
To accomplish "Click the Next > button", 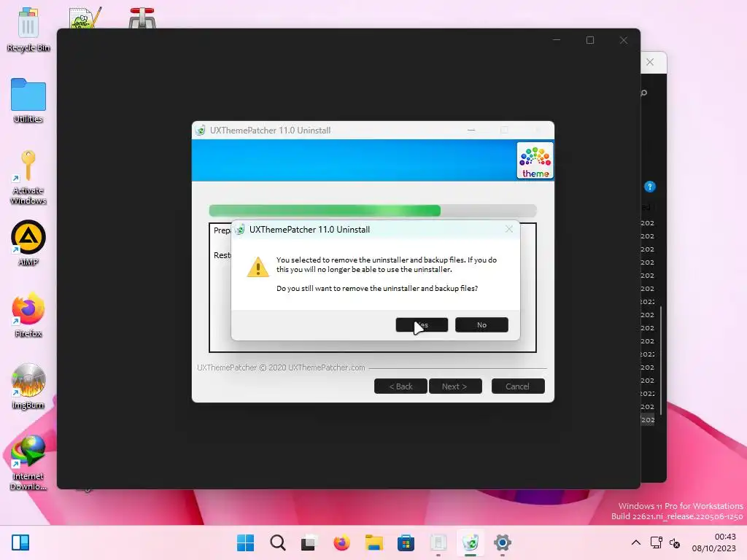I will point(455,386).
